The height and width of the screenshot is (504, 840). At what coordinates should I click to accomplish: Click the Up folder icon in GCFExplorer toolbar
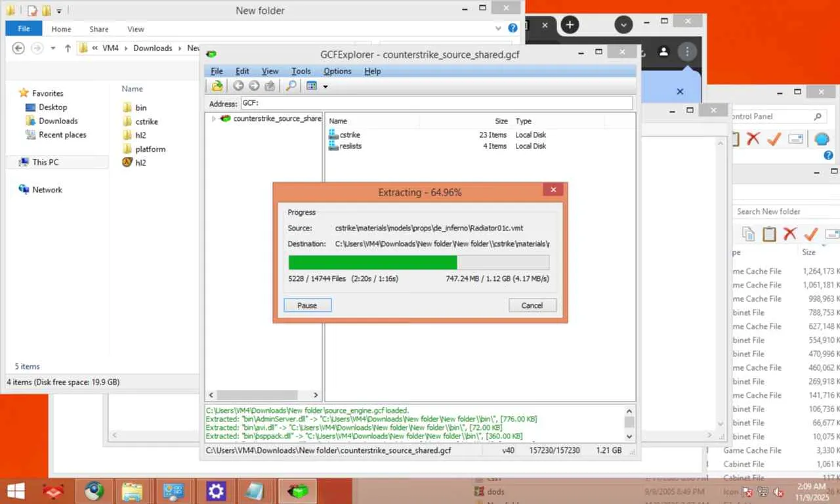(270, 86)
